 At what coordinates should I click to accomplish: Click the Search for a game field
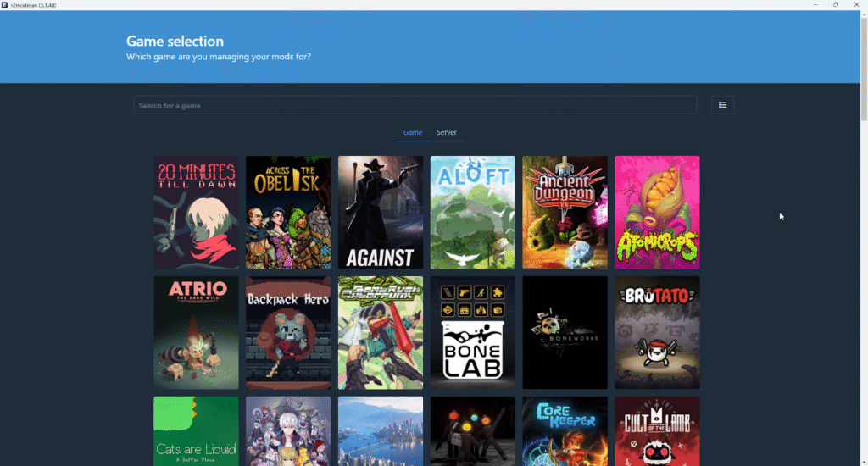tap(415, 105)
